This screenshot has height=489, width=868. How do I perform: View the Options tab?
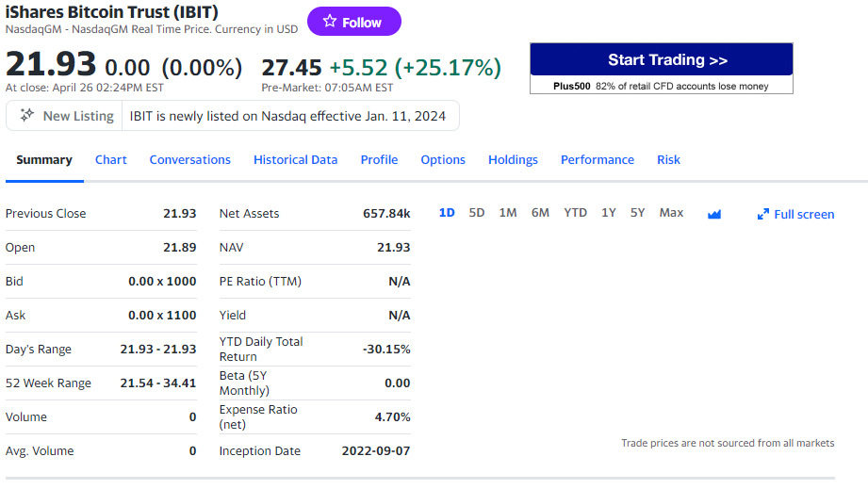[x=443, y=160]
